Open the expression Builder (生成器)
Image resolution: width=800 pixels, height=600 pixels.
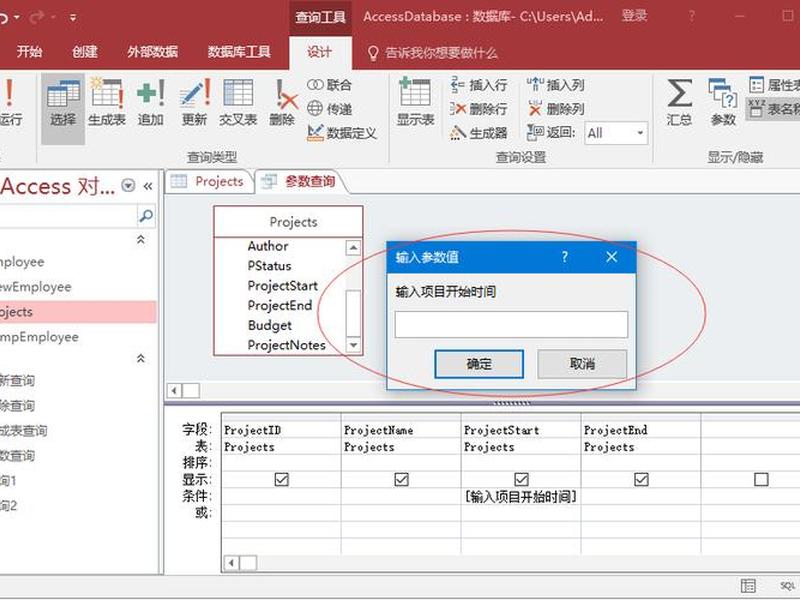point(479,133)
